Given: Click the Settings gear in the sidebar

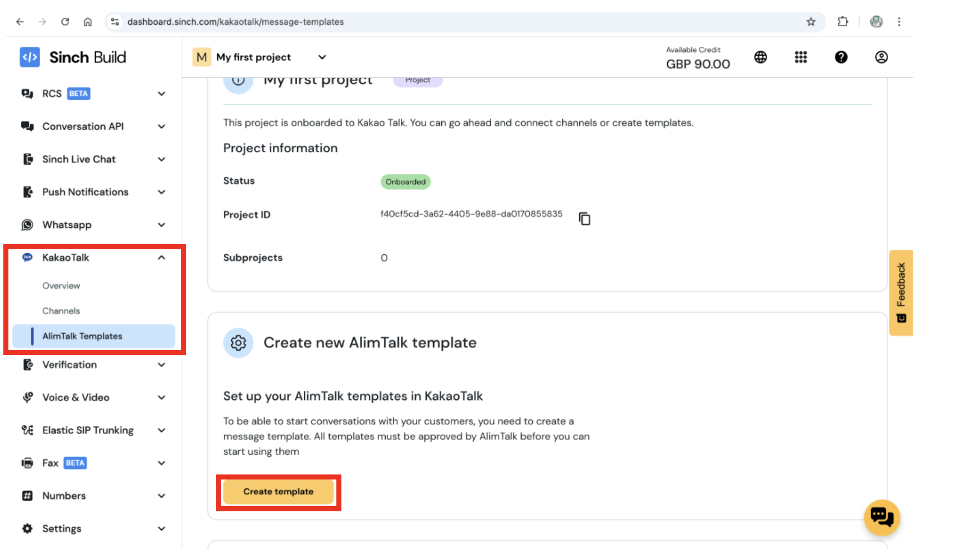Looking at the screenshot, I should point(27,528).
